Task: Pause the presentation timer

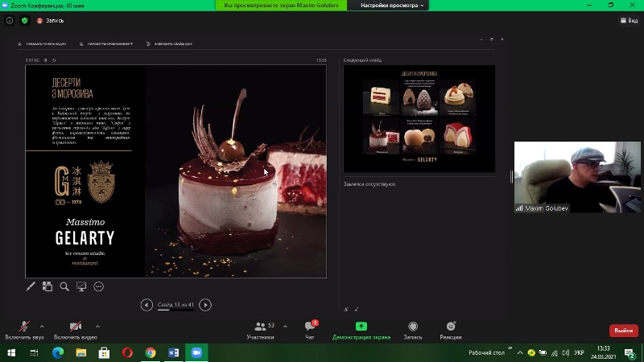Action: coord(46,60)
